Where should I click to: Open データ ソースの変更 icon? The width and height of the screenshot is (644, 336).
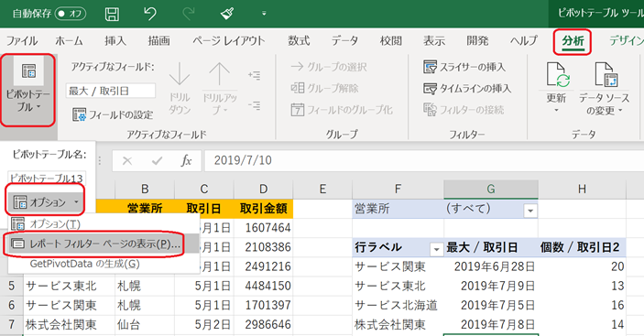[604, 88]
